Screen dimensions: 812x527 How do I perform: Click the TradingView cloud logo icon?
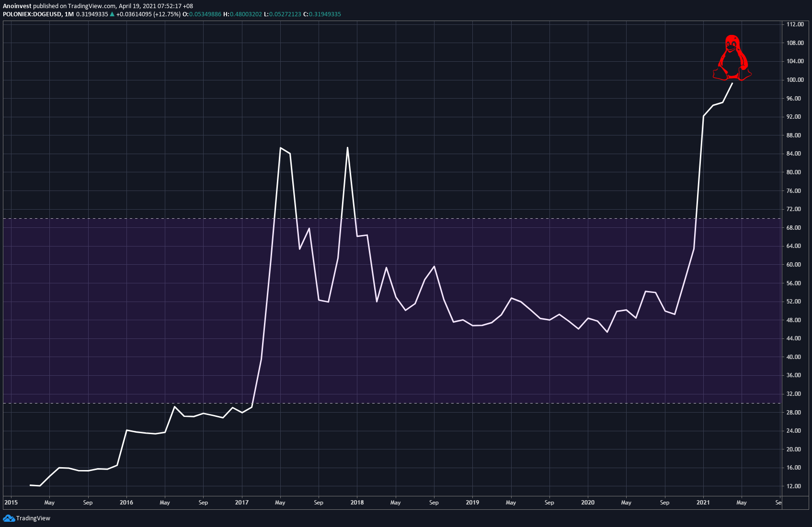point(9,518)
